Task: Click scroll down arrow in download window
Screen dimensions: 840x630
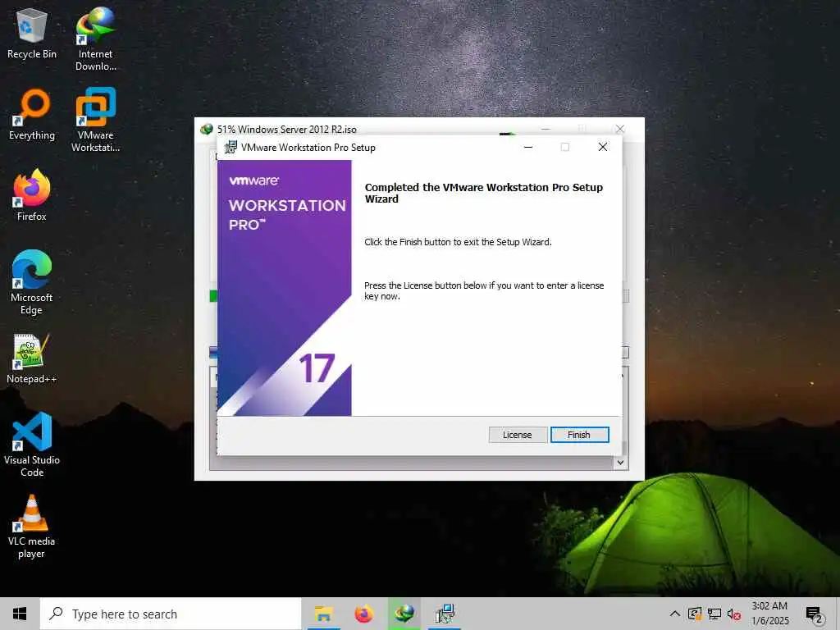Action: click(x=620, y=463)
